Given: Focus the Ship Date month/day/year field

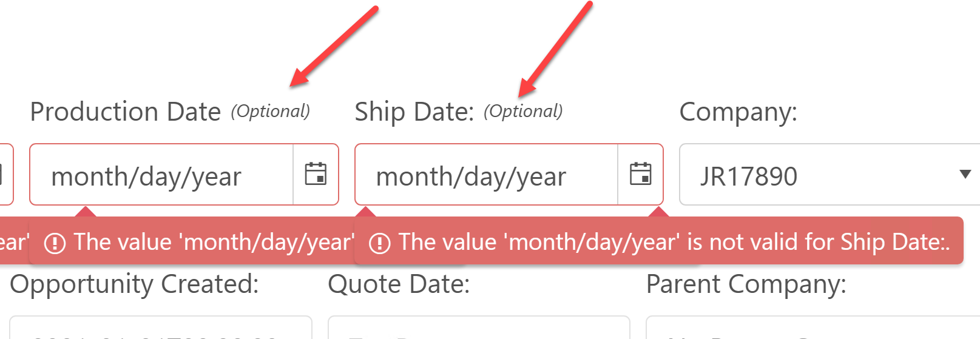Looking at the screenshot, I should [x=485, y=176].
